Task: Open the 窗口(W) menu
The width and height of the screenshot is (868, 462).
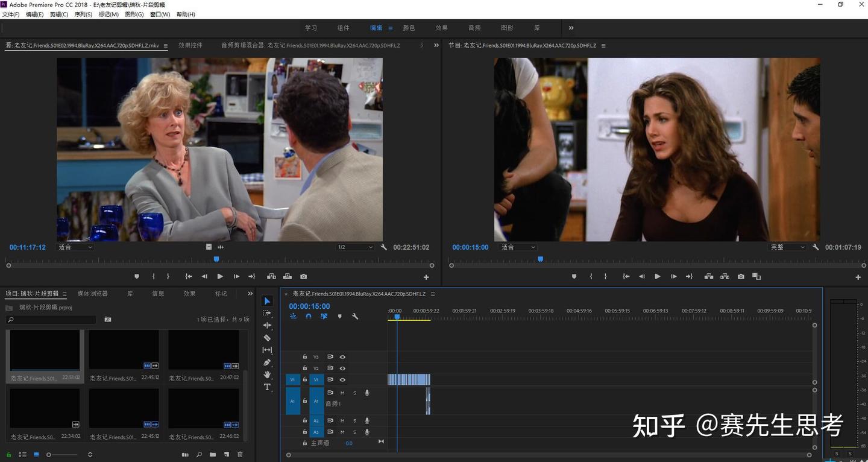Action: point(160,14)
